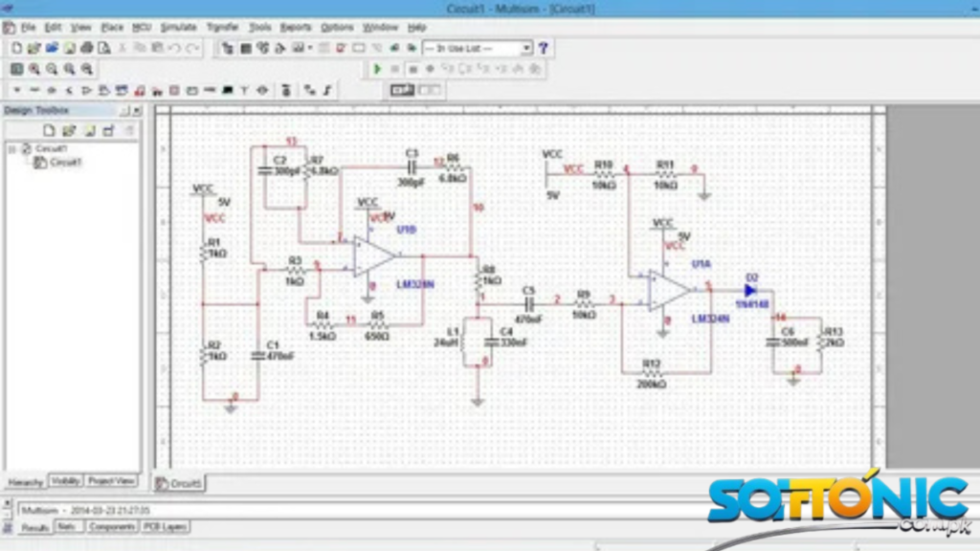The height and width of the screenshot is (551, 980).
Task: Open the Help menu
Action: pos(417,28)
